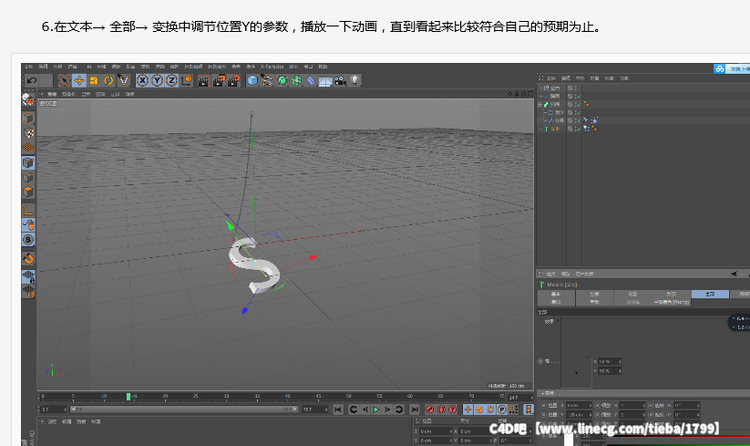The height and width of the screenshot is (446, 750).
Task: Click Go to End playback button
Action: (x=414, y=409)
